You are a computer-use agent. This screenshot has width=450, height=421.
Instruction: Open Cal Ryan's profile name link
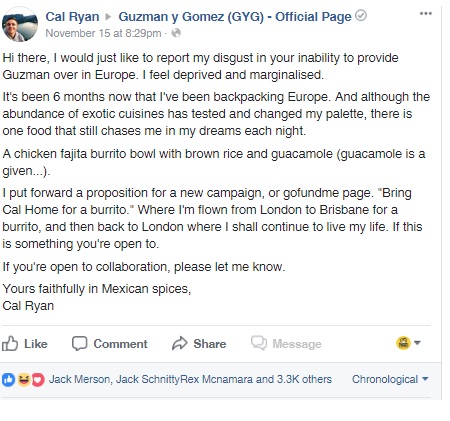coord(72,17)
